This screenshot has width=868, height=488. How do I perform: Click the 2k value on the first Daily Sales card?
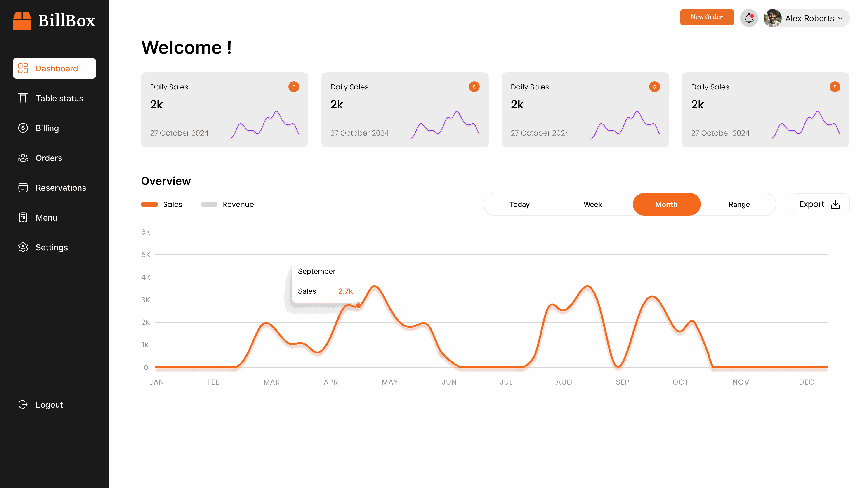(156, 104)
